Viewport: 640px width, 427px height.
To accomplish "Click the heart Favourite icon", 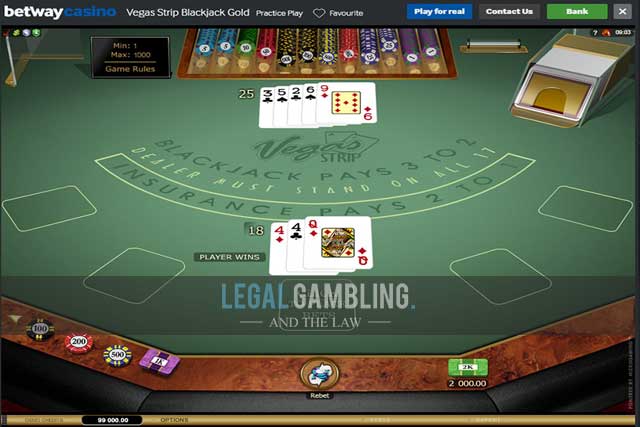I will point(319,13).
